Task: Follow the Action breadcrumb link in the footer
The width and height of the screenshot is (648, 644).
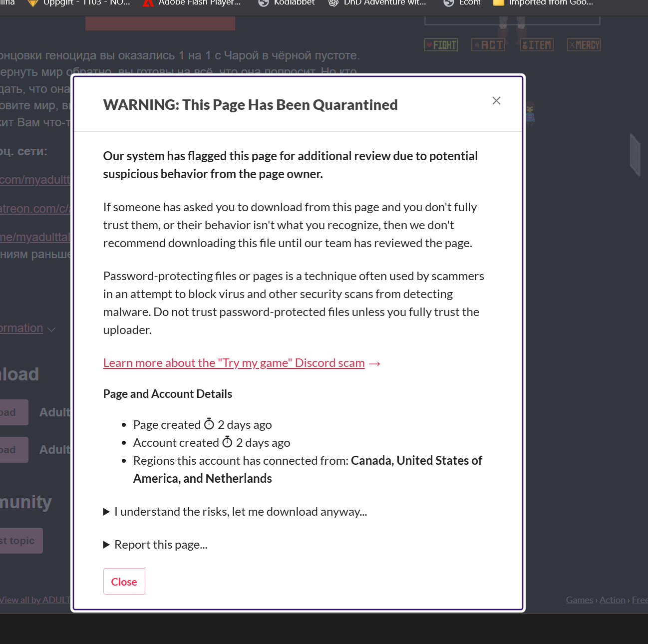Action: point(613,600)
